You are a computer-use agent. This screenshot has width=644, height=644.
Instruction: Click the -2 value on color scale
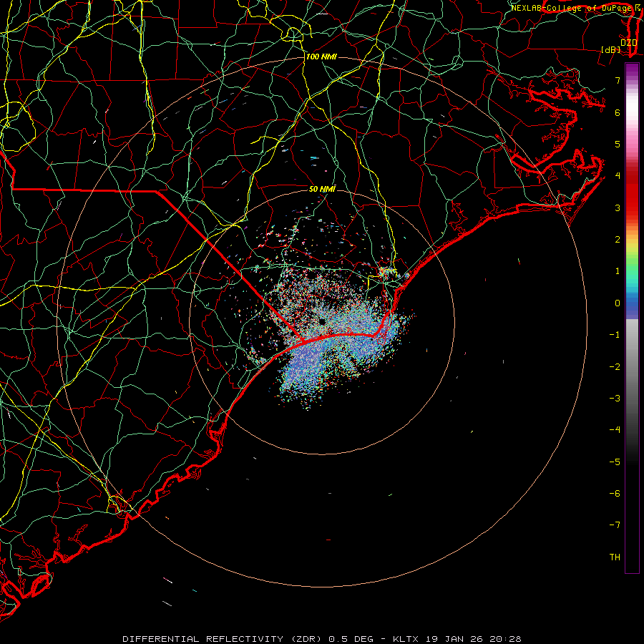click(615, 367)
